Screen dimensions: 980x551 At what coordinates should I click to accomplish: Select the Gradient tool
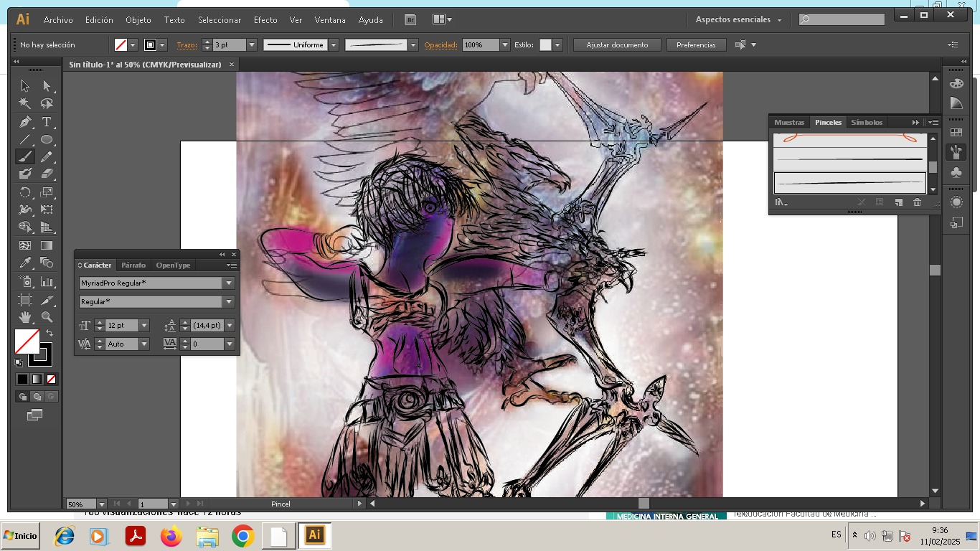click(x=47, y=245)
